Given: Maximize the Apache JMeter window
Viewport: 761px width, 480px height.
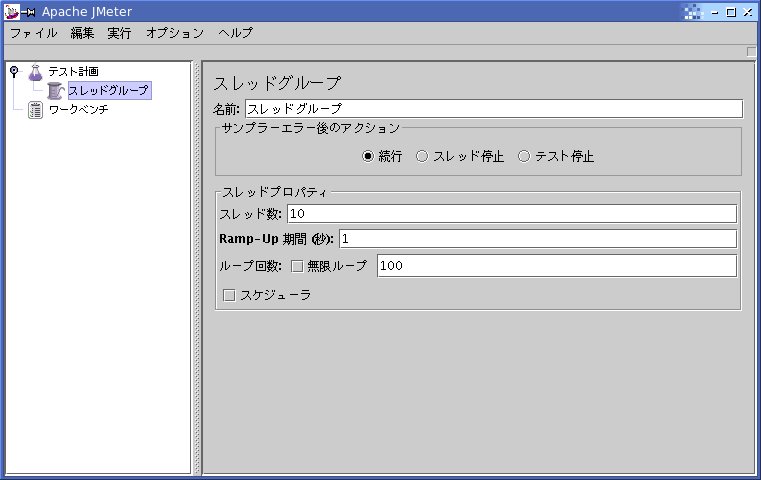Looking at the screenshot, I should [x=731, y=13].
